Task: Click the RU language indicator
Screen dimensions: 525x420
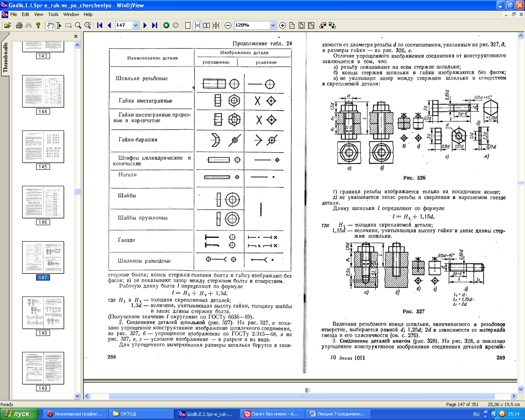Action: [x=476, y=414]
